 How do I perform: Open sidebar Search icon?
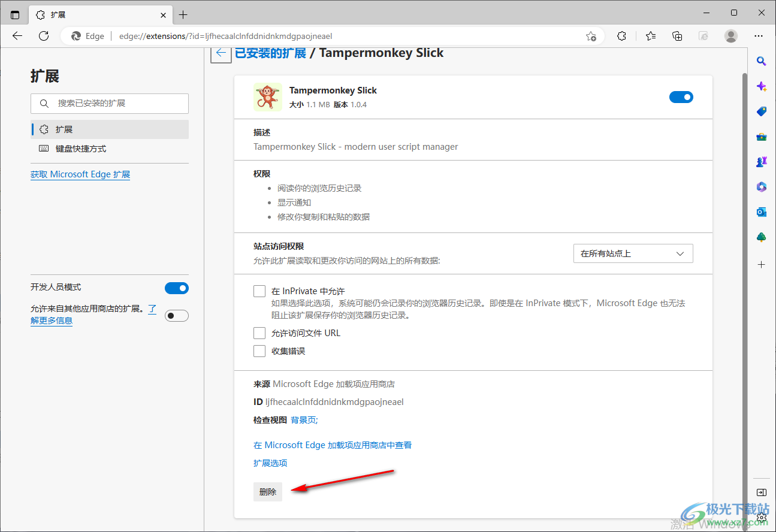[x=762, y=61]
